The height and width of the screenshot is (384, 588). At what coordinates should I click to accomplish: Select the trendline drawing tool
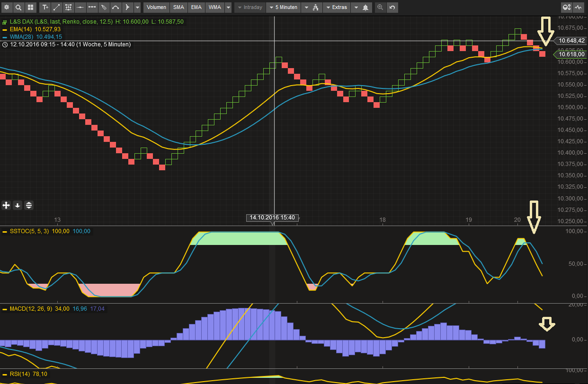[x=57, y=7]
